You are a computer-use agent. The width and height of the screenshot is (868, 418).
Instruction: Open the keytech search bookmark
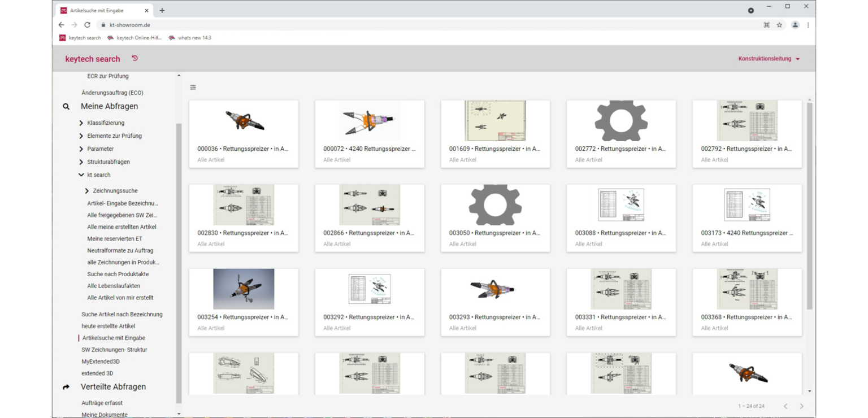pyautogui.click(x=80, y=38)
